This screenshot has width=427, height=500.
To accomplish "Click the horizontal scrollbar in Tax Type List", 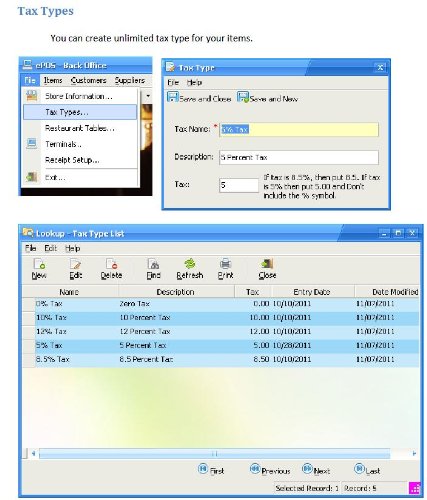I will [214, 454].
